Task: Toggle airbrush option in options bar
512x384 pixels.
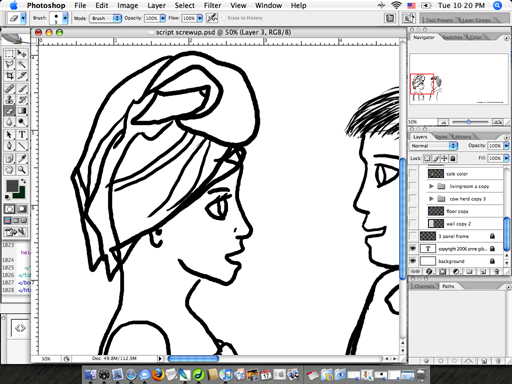Action: pyautogui.click(x=212, y=18)
